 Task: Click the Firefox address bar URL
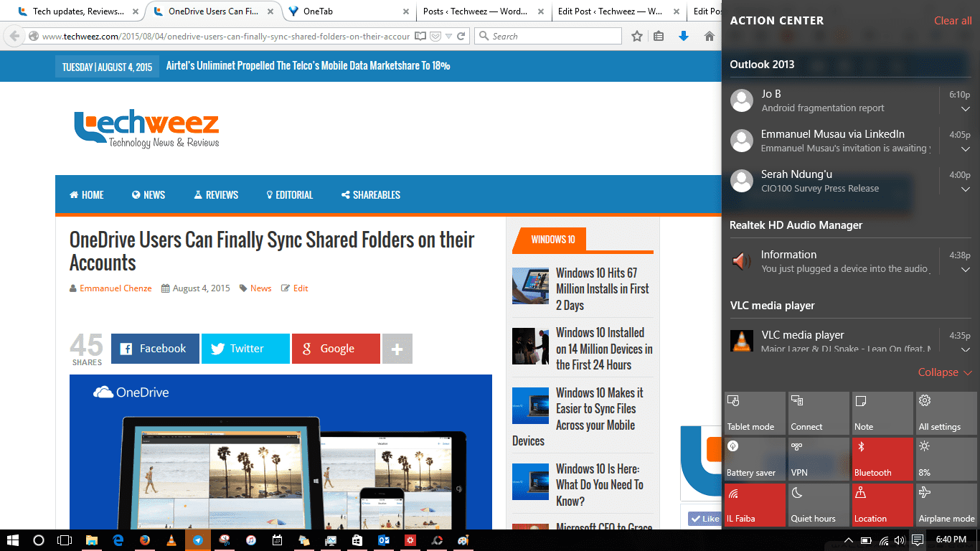226,36
